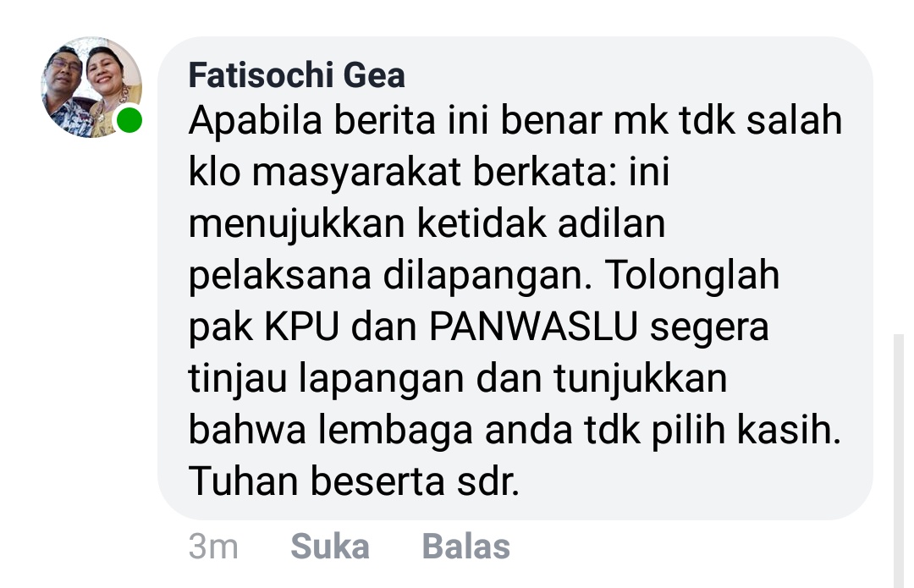
Task: Click the word 'menujukkan' in the comment
Action: click(x=297, y=223)
